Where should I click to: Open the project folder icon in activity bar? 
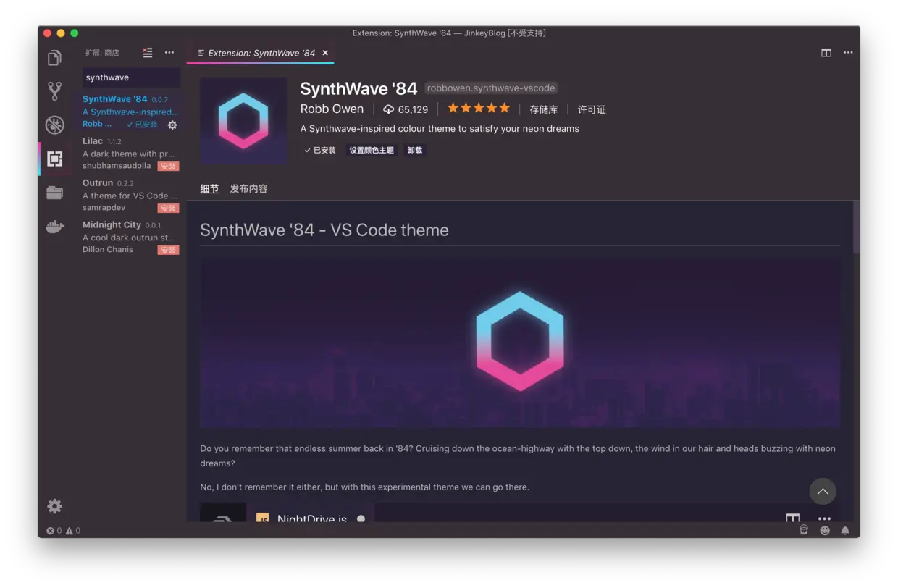click(55, 193)
